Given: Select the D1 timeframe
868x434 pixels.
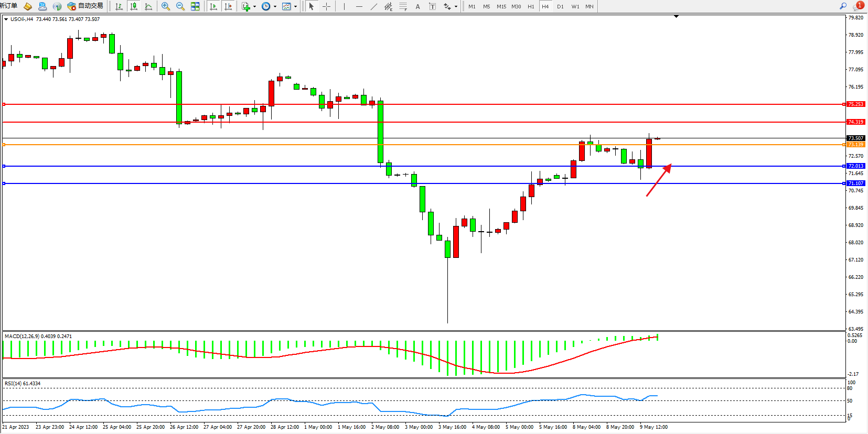Looking at the screenshot, I should click(560, 6).
